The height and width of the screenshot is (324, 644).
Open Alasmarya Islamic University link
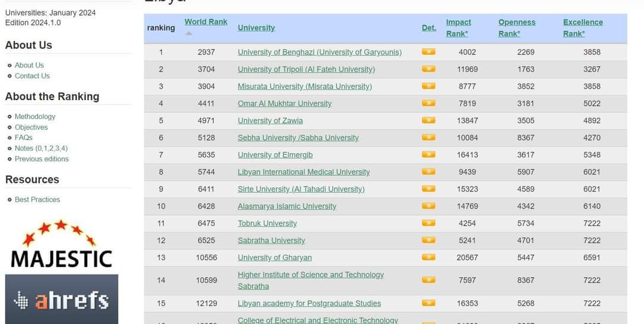(287, 206)
